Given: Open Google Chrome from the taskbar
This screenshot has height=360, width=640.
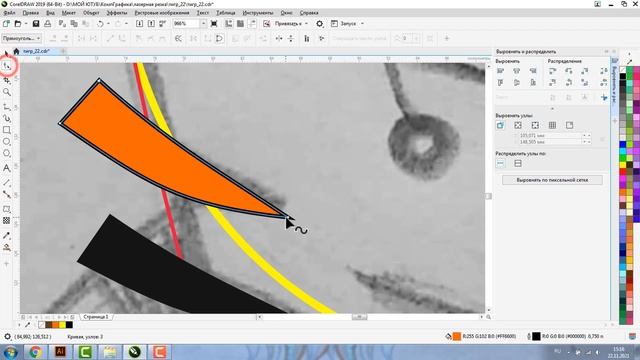Looking at the screenshot, I should click(x=36, y=351).
